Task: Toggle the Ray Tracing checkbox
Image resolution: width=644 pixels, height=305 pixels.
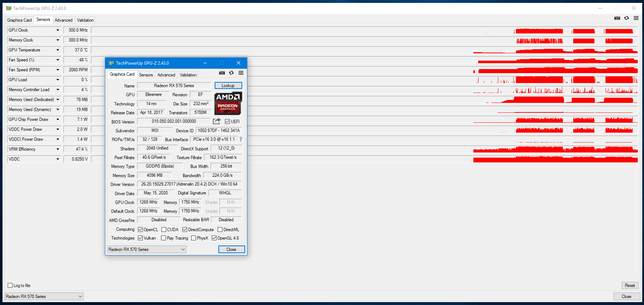Action: (163, 238)
